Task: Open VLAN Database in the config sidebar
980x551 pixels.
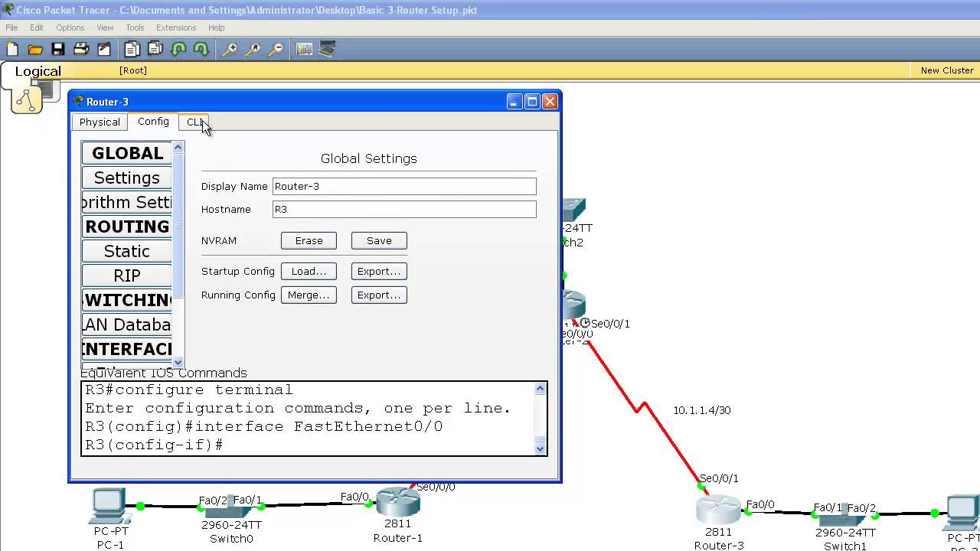Action: (127, 324)
